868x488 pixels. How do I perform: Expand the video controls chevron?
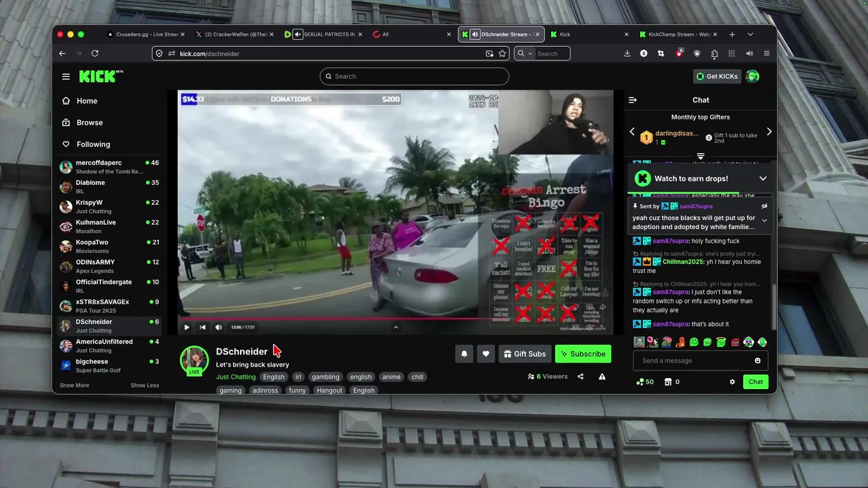396,327
